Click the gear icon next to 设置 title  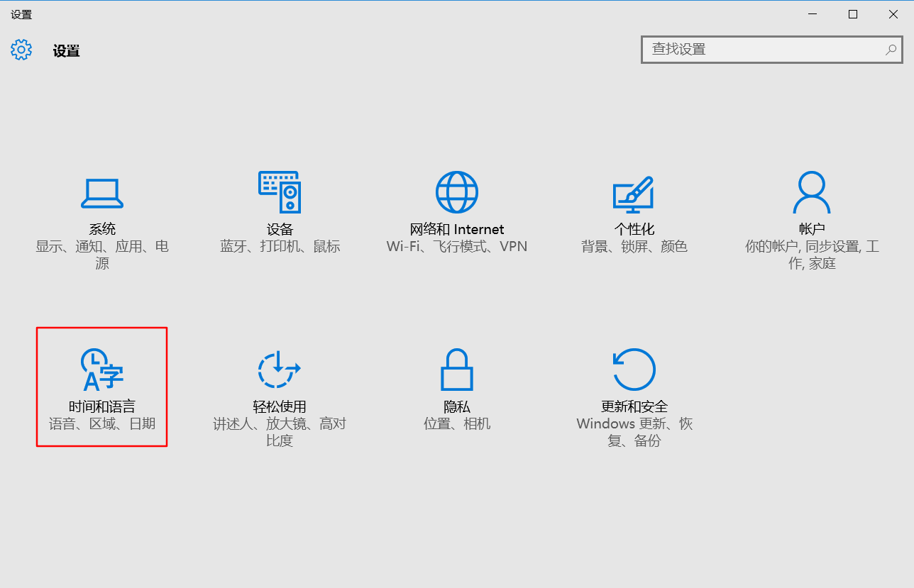pos(21,50)
